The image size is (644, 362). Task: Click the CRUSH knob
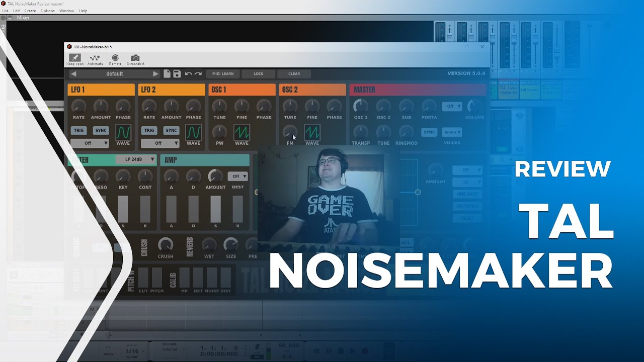point(166,245)
